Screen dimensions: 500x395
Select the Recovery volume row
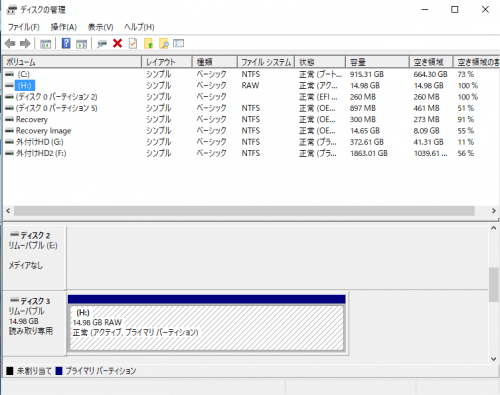point(251,119)
